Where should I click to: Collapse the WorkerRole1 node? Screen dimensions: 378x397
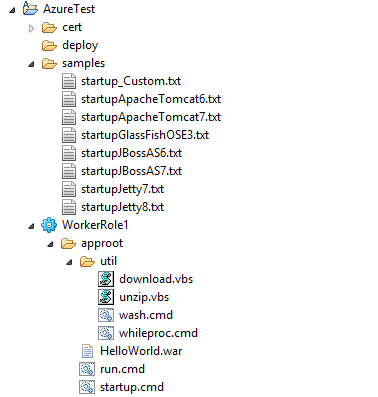point(32,226)
